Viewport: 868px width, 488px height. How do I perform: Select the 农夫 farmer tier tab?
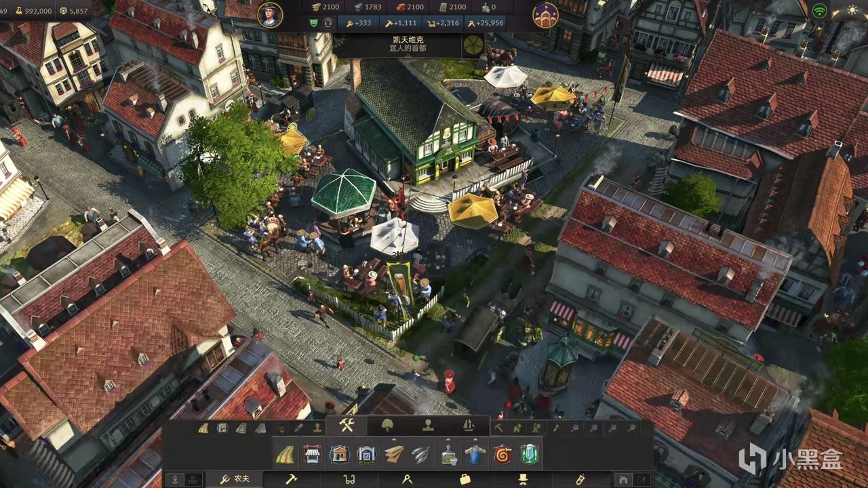click(234, 479)
